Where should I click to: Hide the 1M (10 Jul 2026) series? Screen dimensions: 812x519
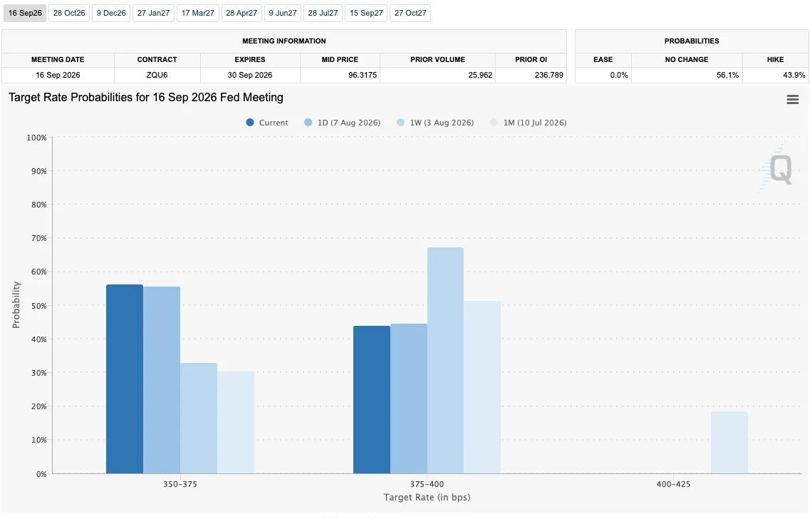point(529,123)
